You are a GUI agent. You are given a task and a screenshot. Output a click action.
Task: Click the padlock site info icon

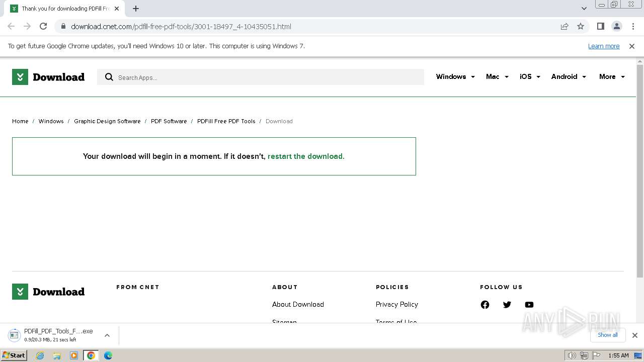point(63,27)
